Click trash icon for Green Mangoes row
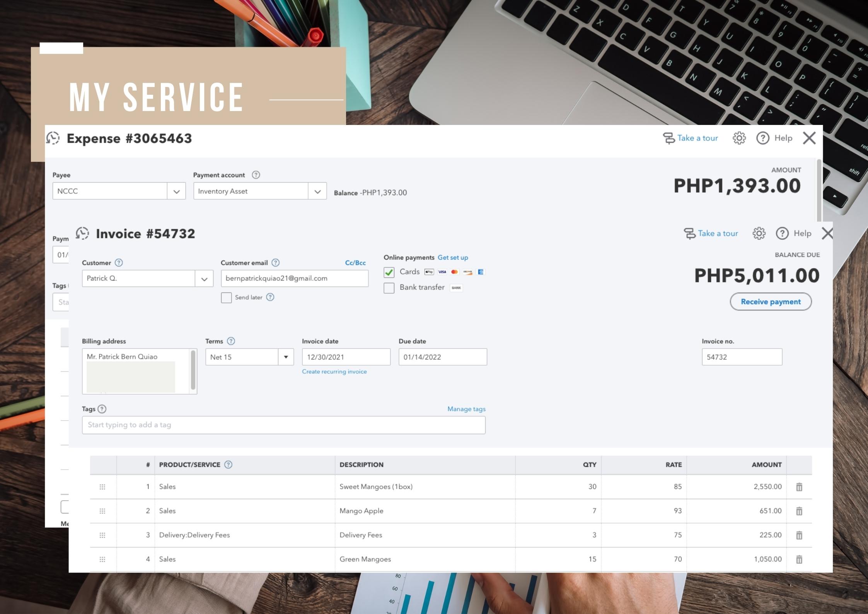This screenshot has height=614, width=868. [799, 559]
